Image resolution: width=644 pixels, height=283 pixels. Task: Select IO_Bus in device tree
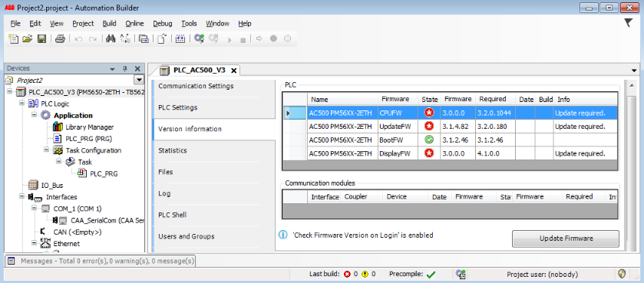[x=51, y=185]
